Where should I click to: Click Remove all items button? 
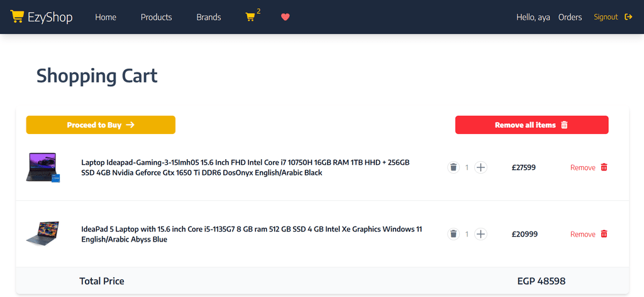[532, 125]
